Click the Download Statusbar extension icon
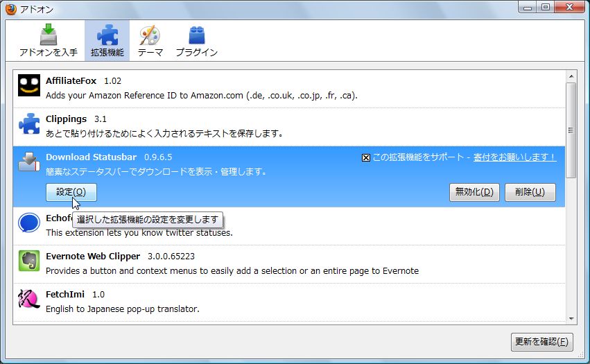The image size is (590, 364). [29, 162]
